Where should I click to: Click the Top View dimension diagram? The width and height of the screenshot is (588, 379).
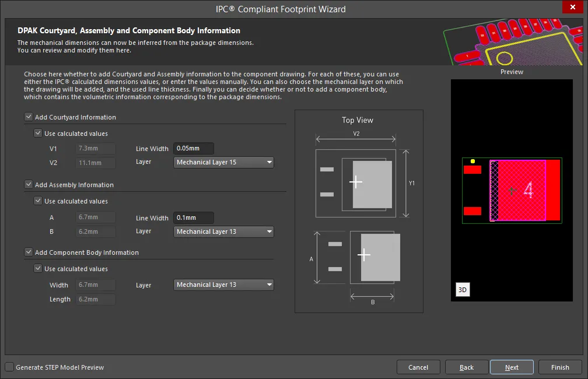(x=359, y=212)
